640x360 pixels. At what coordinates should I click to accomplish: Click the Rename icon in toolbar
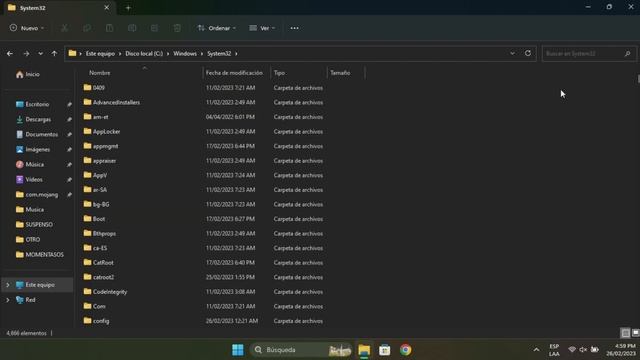[132, 28]
